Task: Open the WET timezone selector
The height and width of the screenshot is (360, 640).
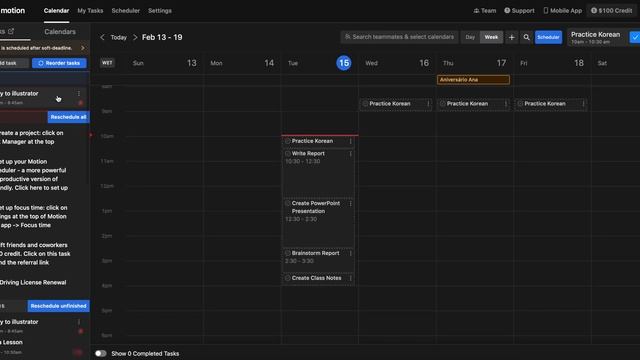Action: (x=107, y=63)
